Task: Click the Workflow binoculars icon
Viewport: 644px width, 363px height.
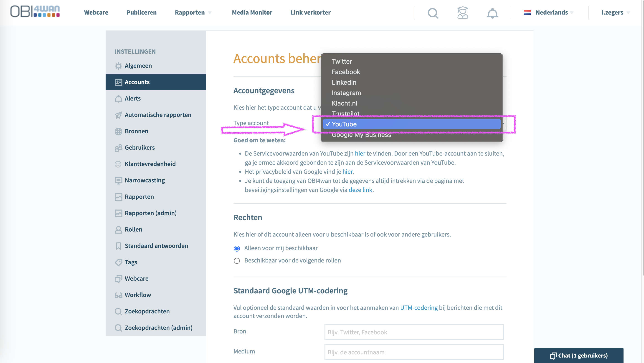Action: [x=118, y=295]
